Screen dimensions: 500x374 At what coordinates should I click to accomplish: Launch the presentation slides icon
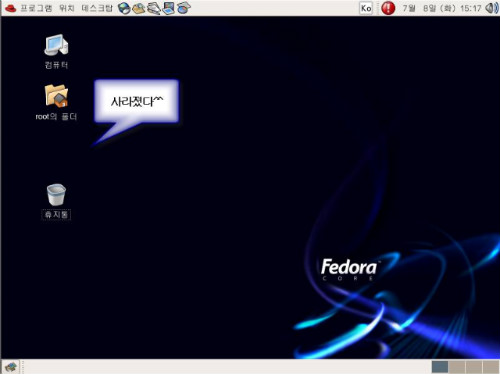(x=169, y=8)
